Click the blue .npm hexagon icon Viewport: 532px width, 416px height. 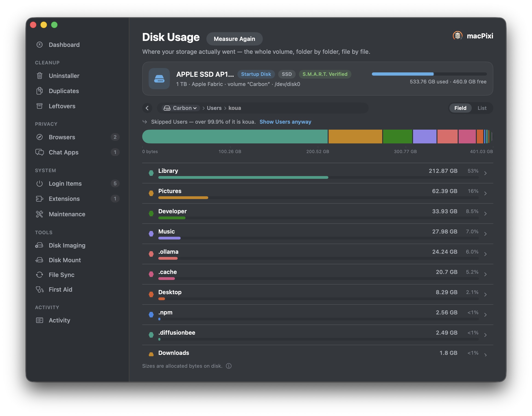point(151,314)
